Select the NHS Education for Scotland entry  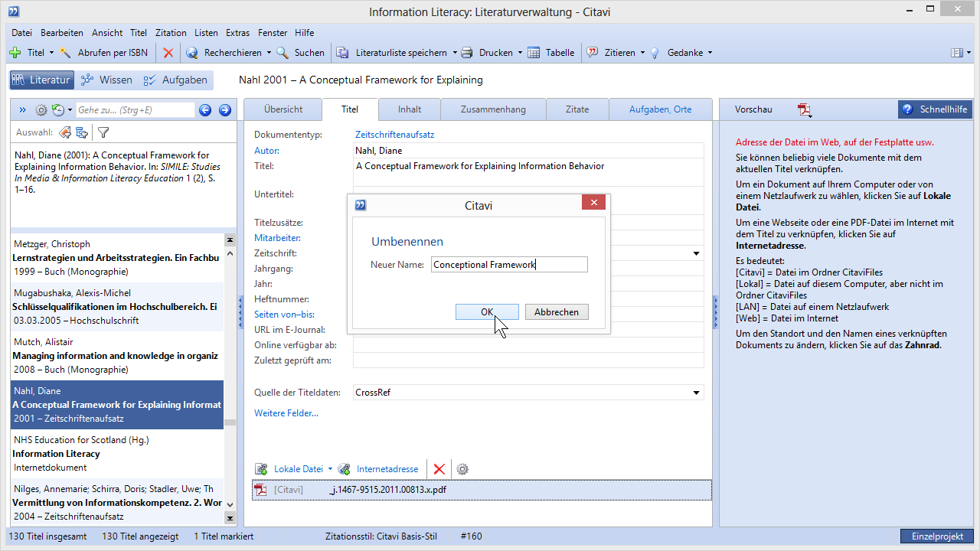117,454
